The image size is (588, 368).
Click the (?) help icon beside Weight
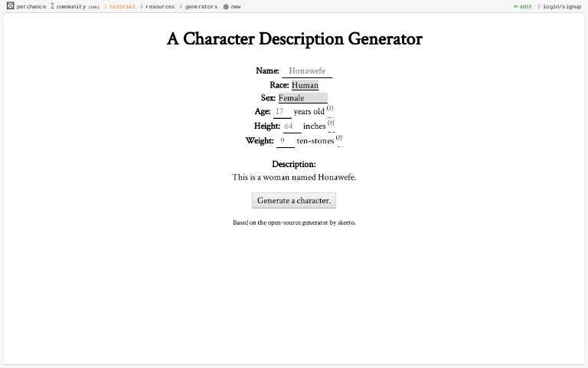click(339, 138)
